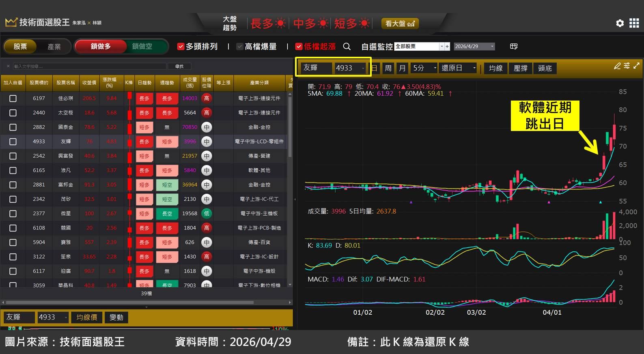Viewport: 644px width, 354px height.
Task: Click the 長多 sun trend indicator
Action: coord(268,24)
